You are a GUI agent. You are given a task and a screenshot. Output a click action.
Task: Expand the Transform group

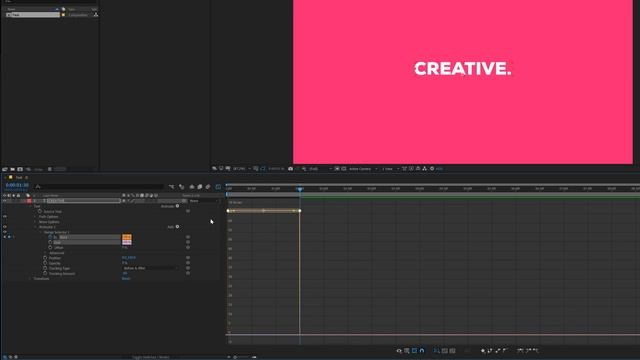click(x=30, y=279)
